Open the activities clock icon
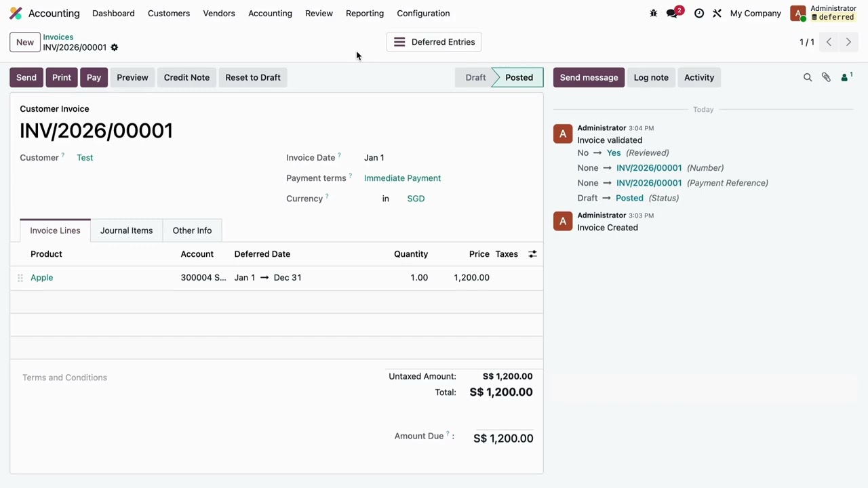Screen dimensions: 868x488 point(699,14)
